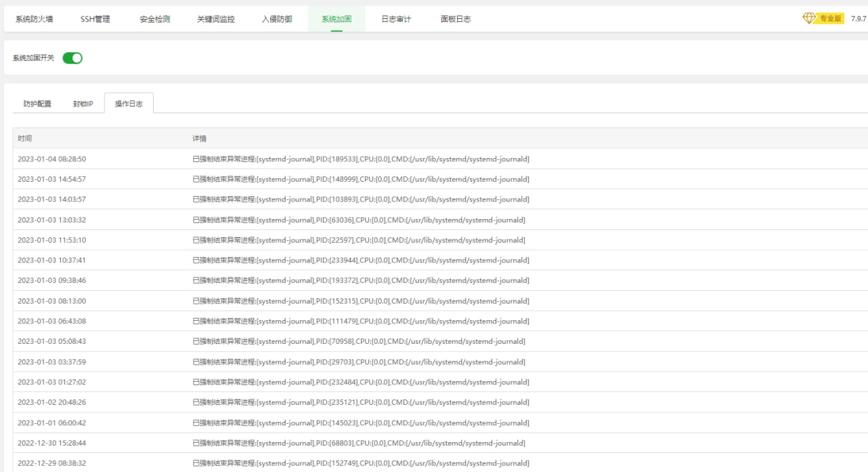Open the 防护配置 sub-tab
Viewport: 868px width, 472px height.
pos(37,104)
